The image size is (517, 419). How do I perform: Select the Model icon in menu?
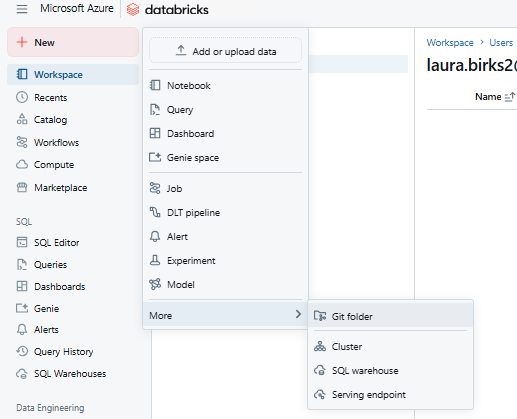tap(155, 284)
